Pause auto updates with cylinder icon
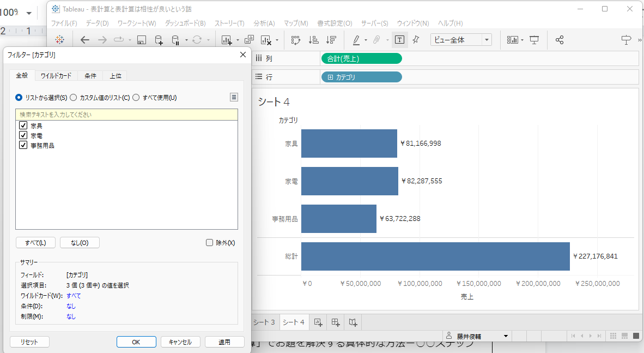644x353 pixels. (175, 40)
